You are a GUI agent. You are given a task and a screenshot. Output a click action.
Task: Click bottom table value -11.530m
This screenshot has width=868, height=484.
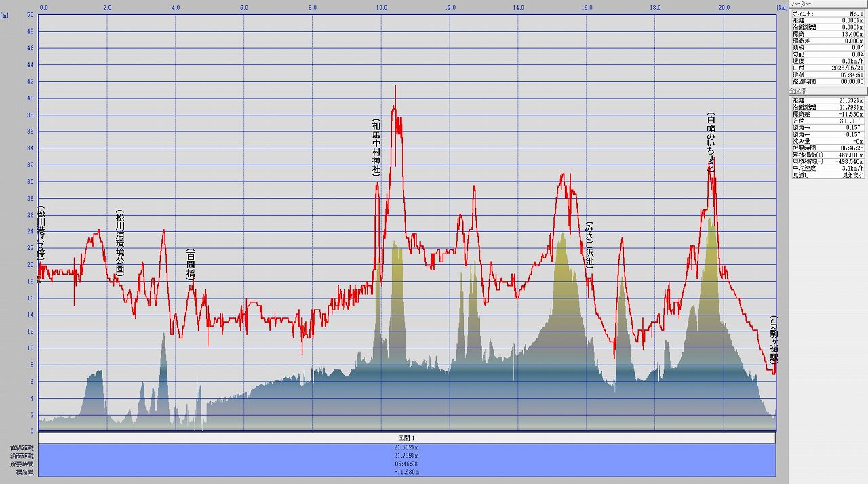[407, 471]
